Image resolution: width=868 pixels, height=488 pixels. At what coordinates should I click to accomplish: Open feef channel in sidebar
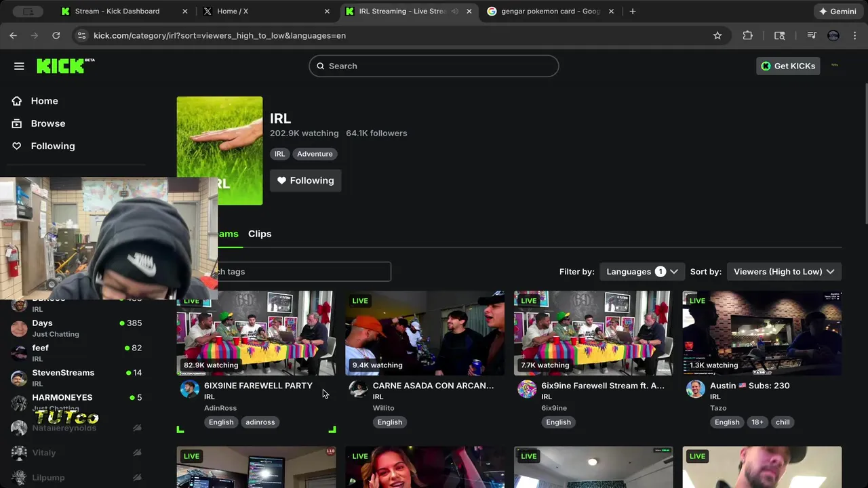[76, 353]
